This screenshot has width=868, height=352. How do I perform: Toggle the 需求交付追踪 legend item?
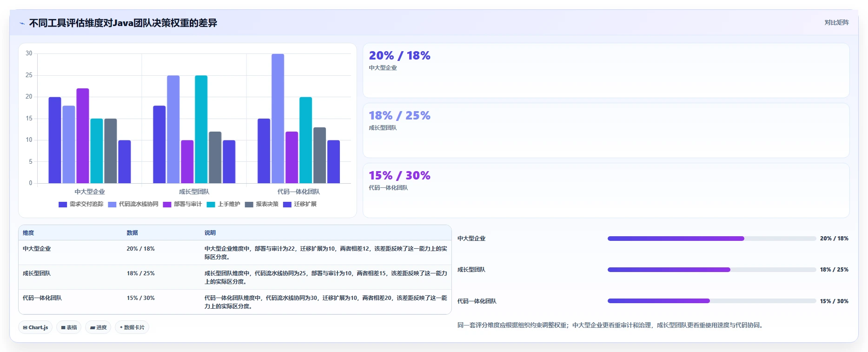click(81, 204)
